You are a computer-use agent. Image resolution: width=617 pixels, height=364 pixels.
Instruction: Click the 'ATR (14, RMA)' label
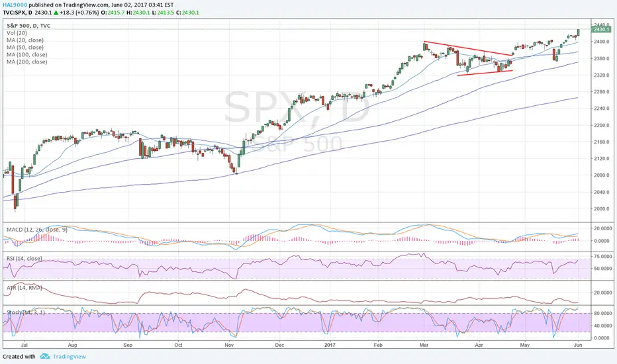pyautogui.click(x=24, y=288)
